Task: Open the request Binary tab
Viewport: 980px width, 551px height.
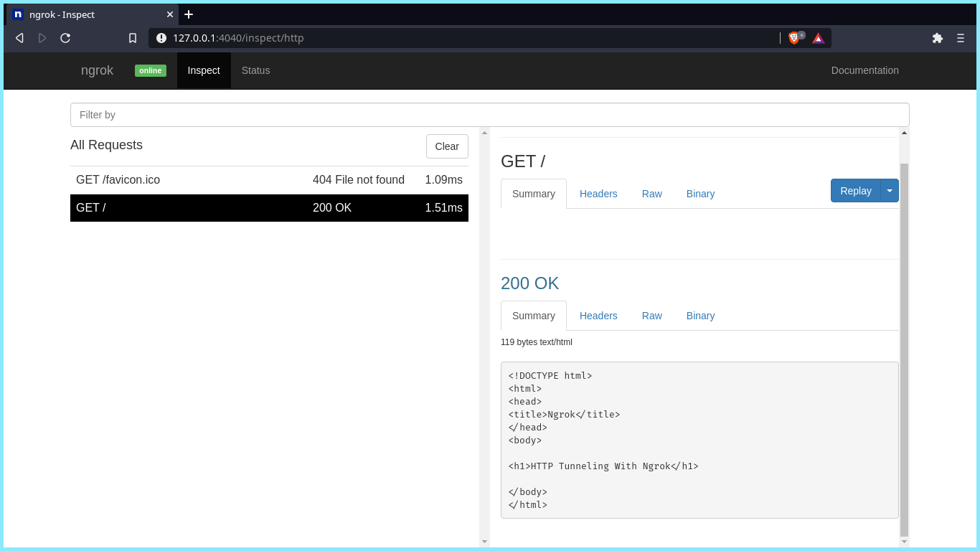Action: (700, 194)
